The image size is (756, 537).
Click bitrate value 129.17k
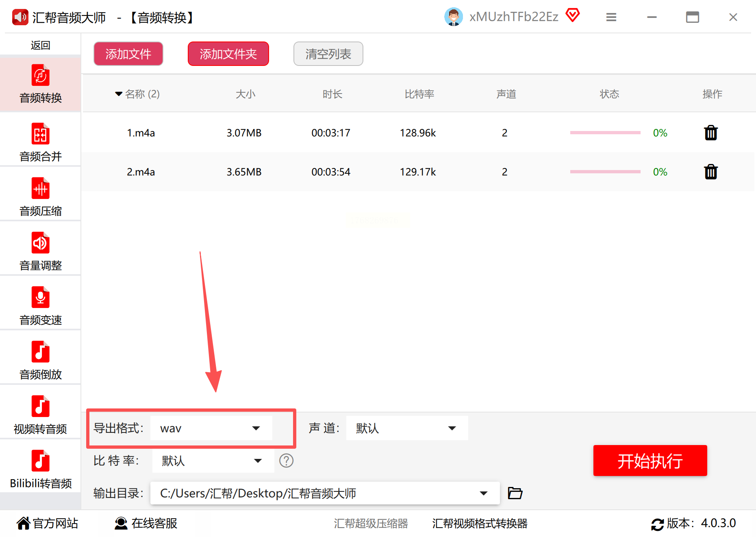[x=418, y=172]
